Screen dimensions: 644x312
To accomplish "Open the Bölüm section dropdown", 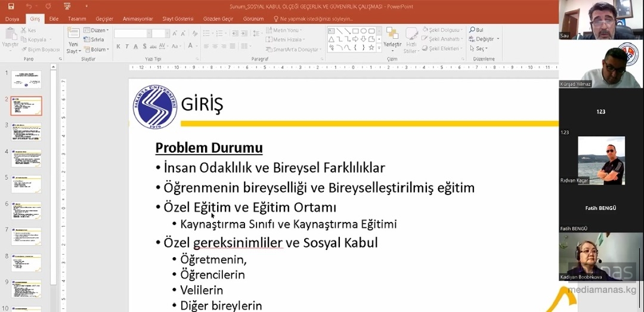I will click(x=97, y=50).
